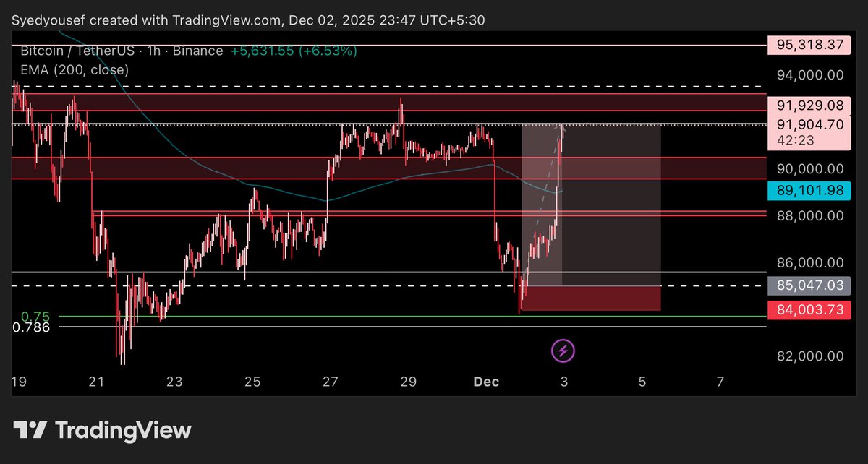Viewport: 868px width, 464px height.
Task: Click the 91,929.08 price label
Action: pyautogui.click(x=808, y=106)
